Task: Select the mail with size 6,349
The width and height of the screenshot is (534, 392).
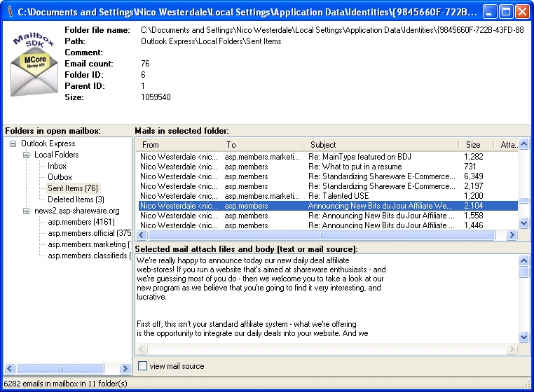Action: click(328, 176)
